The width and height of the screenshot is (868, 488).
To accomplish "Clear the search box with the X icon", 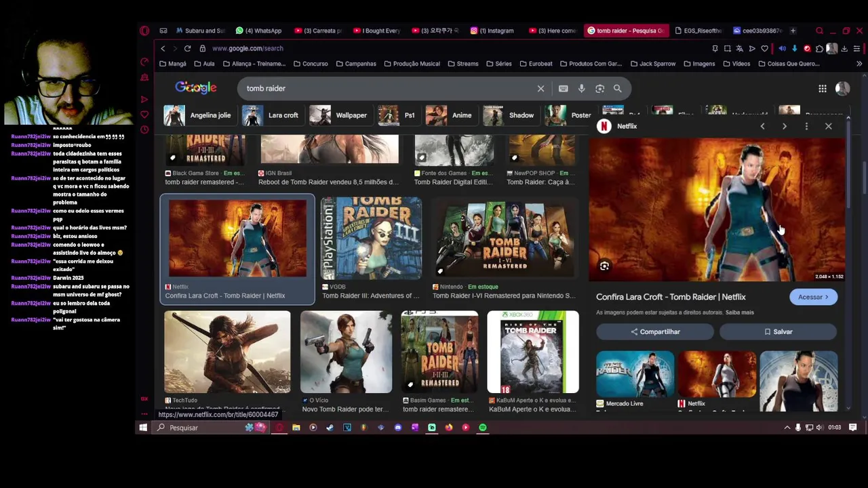I will pyautogui.click(x=540, y=89).
